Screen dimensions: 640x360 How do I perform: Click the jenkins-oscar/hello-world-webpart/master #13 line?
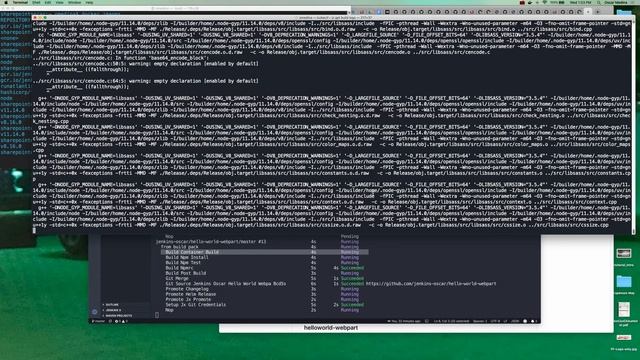[211, 242]
